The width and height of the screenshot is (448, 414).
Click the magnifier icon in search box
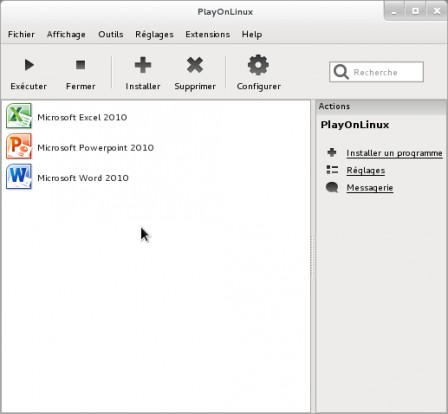point(341,72)
